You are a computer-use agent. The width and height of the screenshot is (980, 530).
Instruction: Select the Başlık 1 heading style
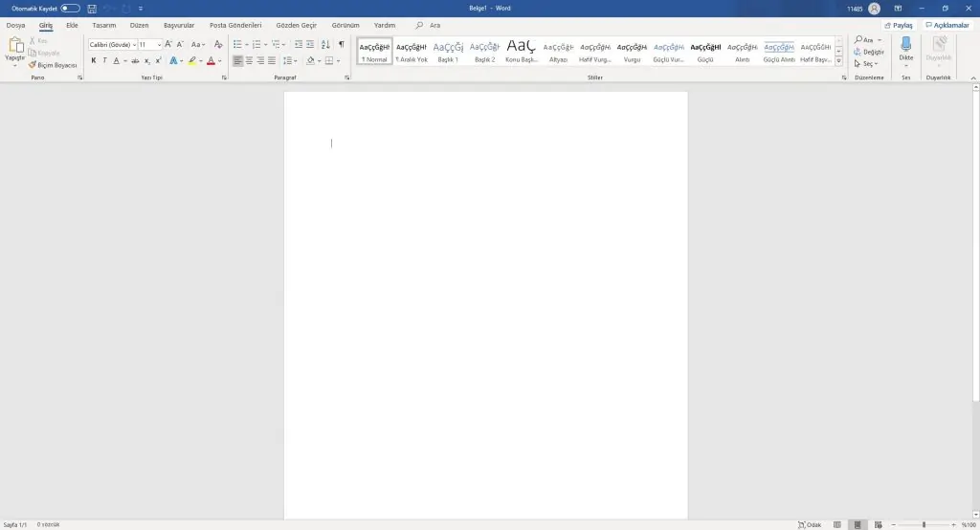pyautogui.click(x=448, y=50)
